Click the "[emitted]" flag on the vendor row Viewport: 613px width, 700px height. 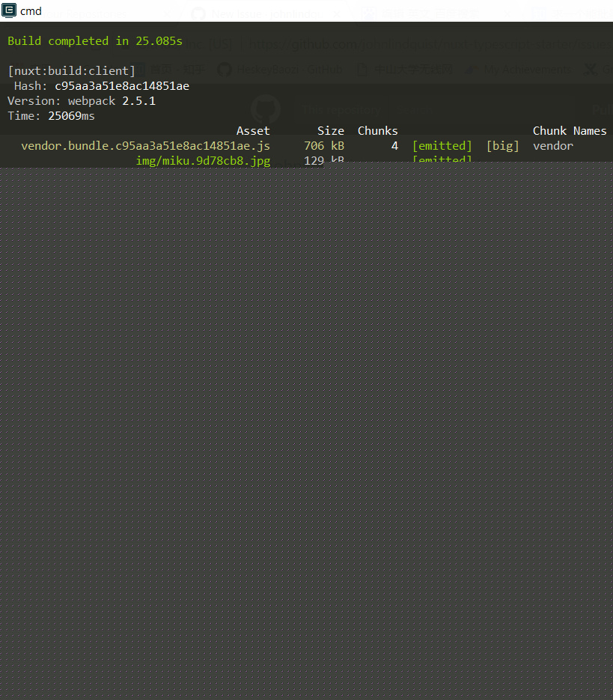click(442, 146)
